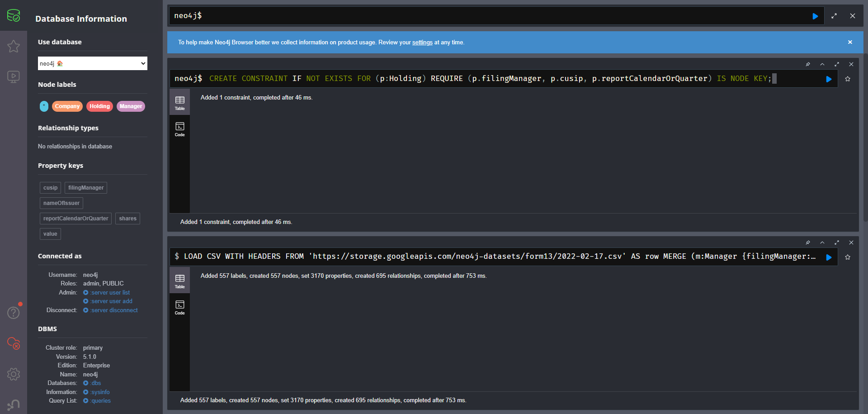
Task: Pin the CREATE CONSTRAINT result frame
Action: click(x=808, y=64)
